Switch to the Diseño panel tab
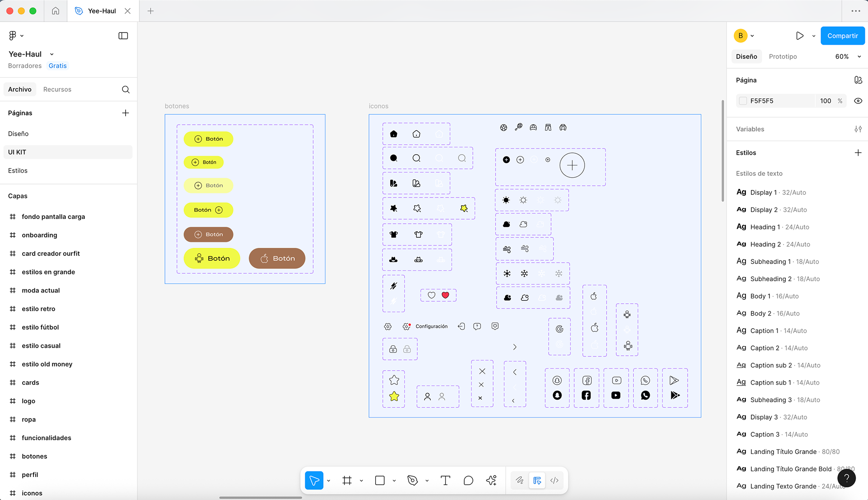 pyautogui.click(x=746, y=57)
